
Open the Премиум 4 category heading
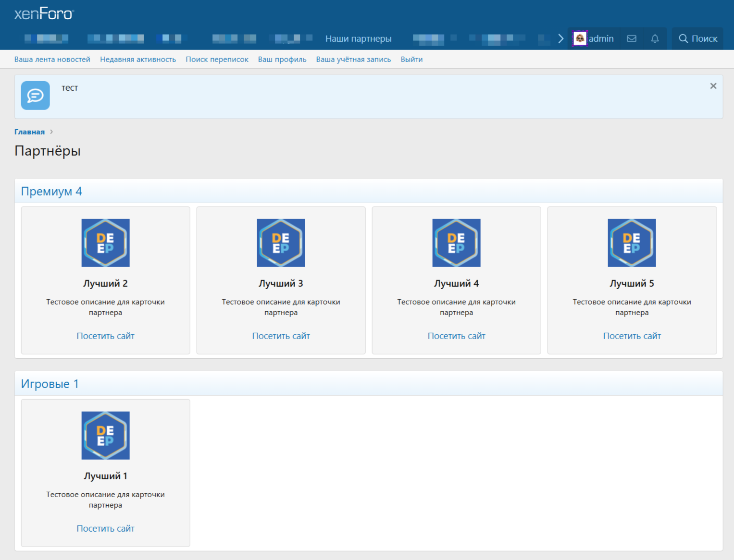point(51,192)
